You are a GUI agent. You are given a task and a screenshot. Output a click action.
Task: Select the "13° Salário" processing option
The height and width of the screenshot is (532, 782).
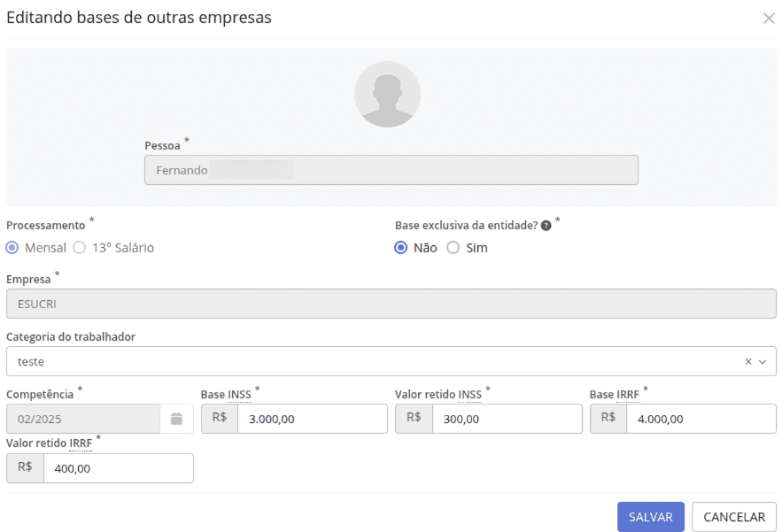tap(80, 248)
